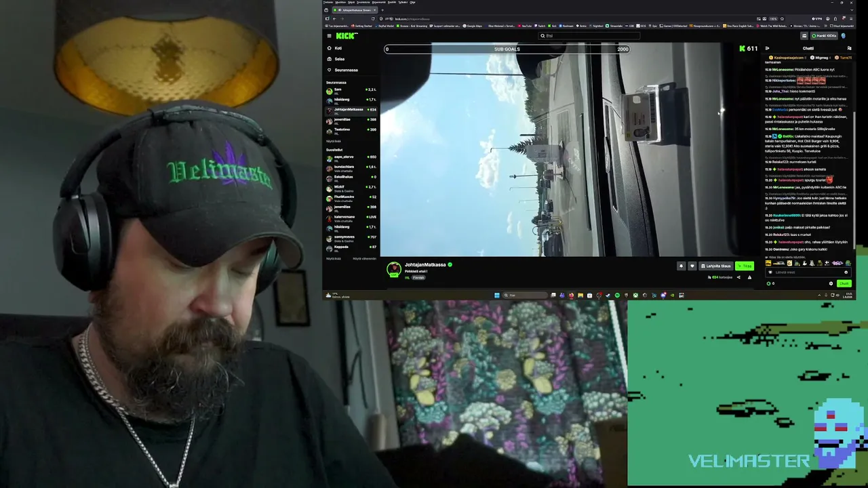Click the green Tilaa subscribe button
Viewport: 868px width, 488px height.
[x=745, y=266]
